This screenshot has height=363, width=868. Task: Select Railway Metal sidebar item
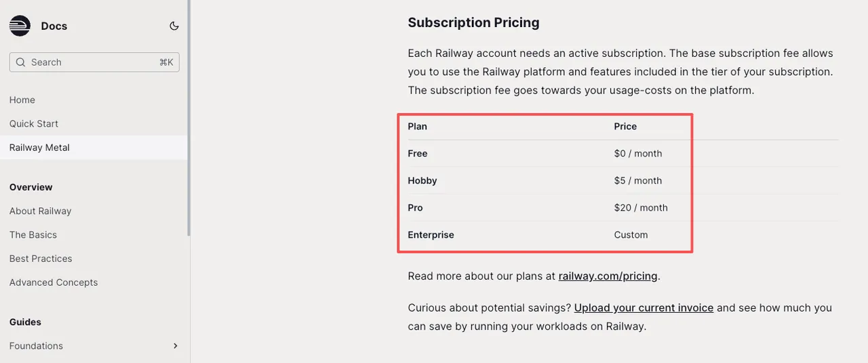(39, 147)
